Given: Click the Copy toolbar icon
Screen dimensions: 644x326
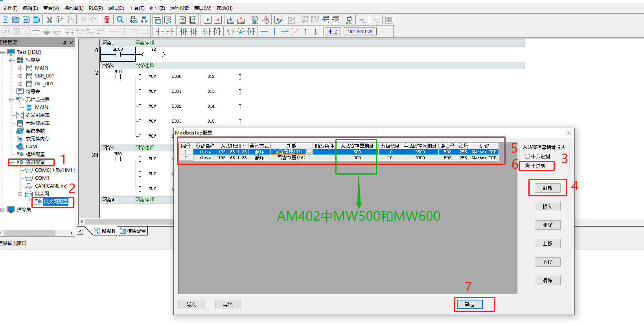Looking at the screenshot, I should click(x=60, y=20).
